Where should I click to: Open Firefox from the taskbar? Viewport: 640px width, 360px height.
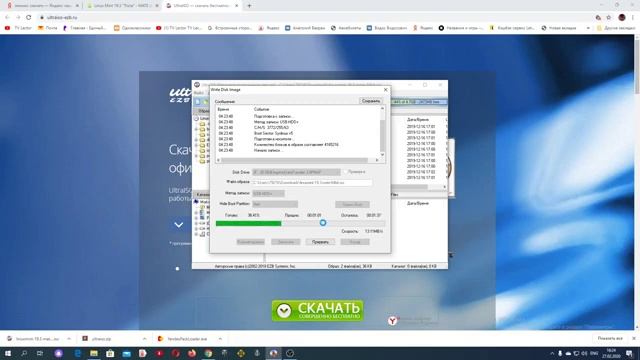click(x=191, y=353)
